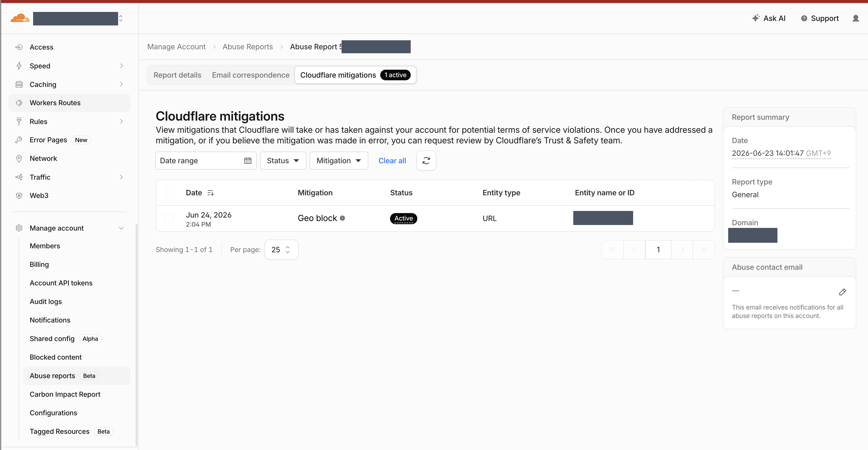Toggle the select-all checkbox in table header
The height and width of the screenshot is (450, 868).
tap(169, 193)
